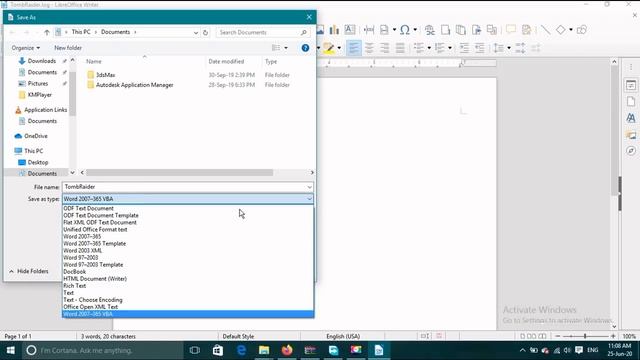This screenshot has width=640, height=360.
Task: Open special character dropdown arrow
Action: (x=415, y=29)
